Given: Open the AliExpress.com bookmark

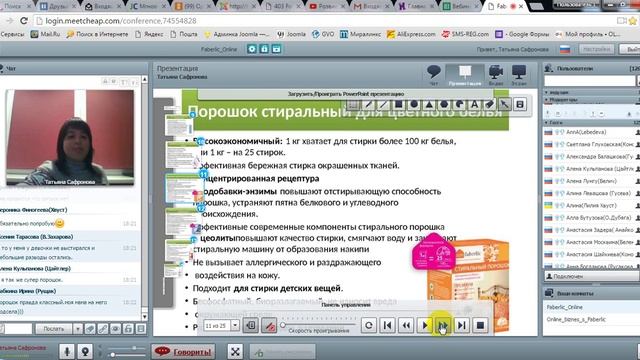Looking at the screenshot, I should (x=411, y=34).
